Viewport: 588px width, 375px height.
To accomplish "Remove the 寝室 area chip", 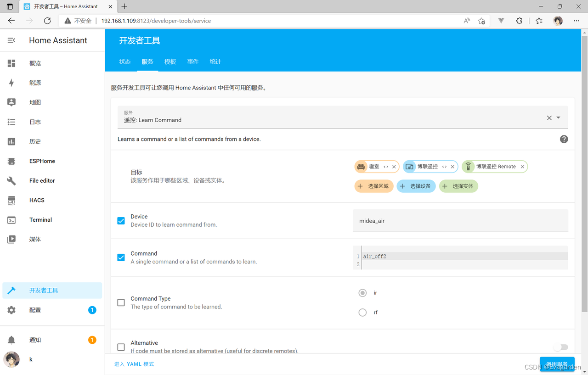I will tap(394, 167).
